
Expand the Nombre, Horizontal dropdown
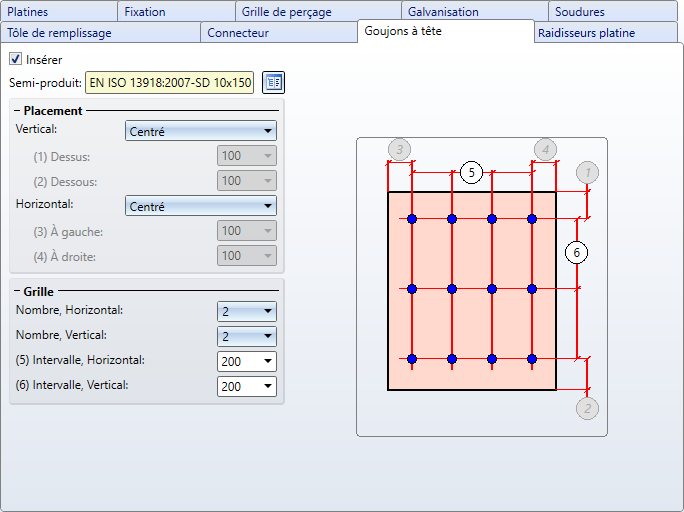[x=246, y=311]
